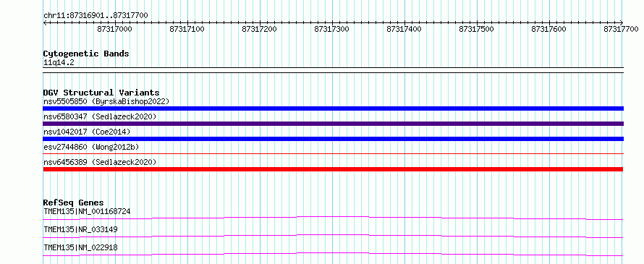Click the magenta line of TMEM135|NM_022918
This screenshot has width=644, height=264.
(x=333, y=254)
